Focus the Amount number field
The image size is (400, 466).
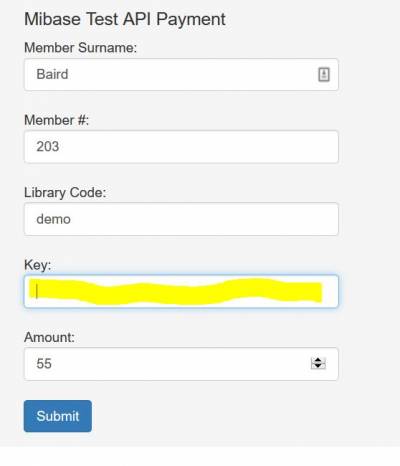pyautogui.click(x=181, y=364)
